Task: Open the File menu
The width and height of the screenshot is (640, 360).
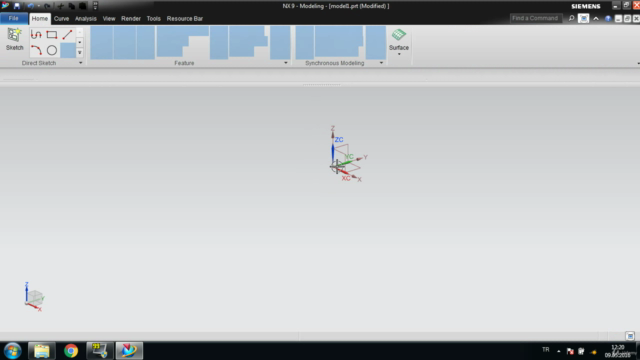Action: click(x=14, y=18)
